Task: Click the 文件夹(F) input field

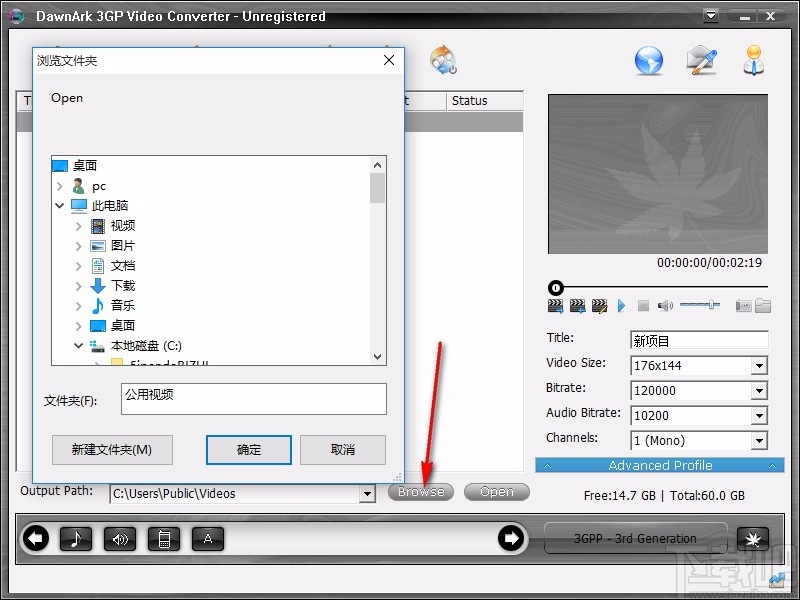Action: coord(253,399)
